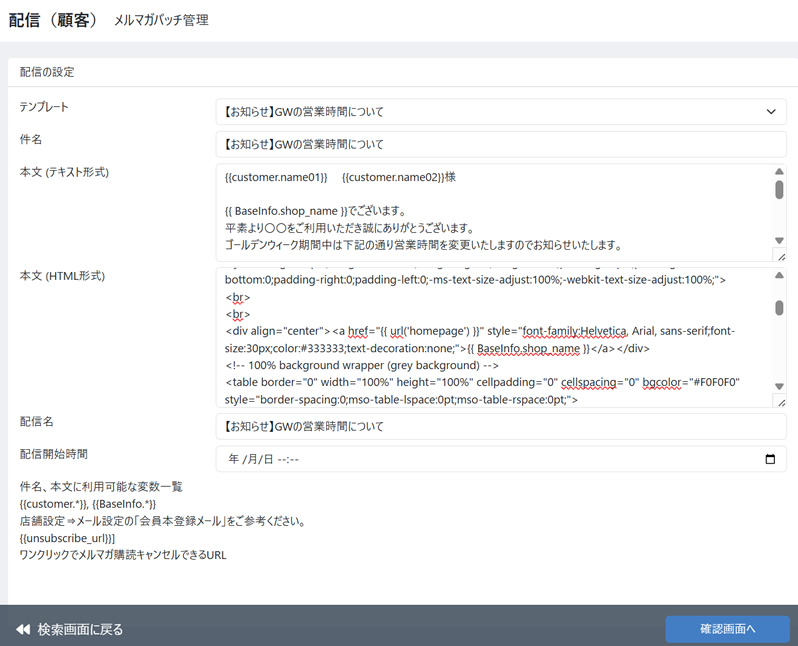The width and height of the screenshot is (798, 646).
Task: Click the {{unsubscribe_url}}] variable text
Action: click(67, 538)
